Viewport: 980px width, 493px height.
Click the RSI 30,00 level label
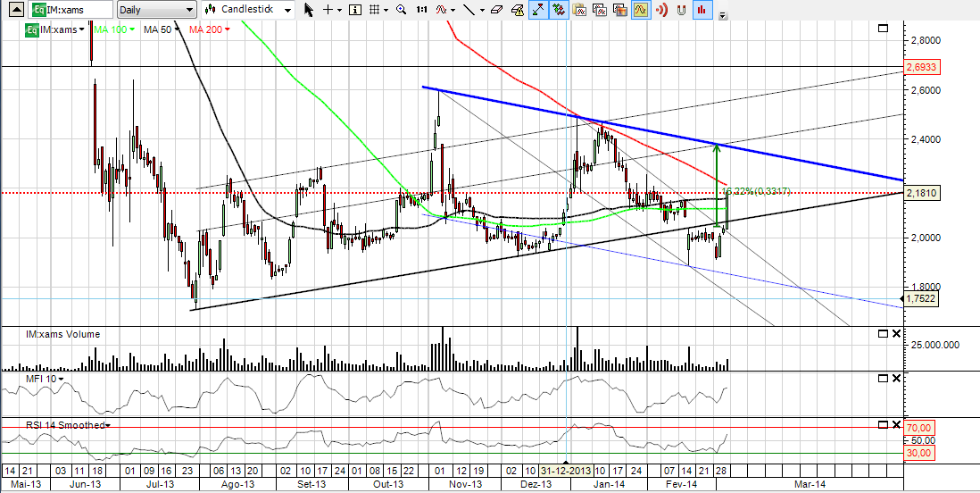[919, 453]
